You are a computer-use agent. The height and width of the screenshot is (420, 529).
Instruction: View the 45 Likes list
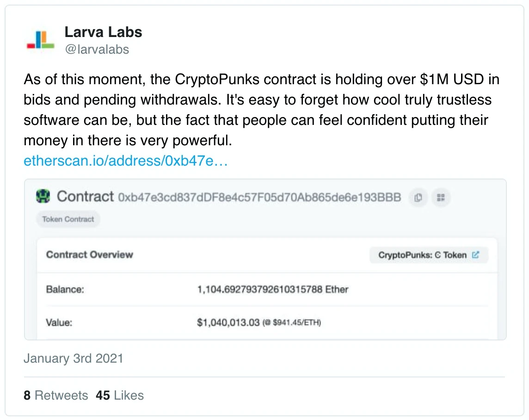120,395
